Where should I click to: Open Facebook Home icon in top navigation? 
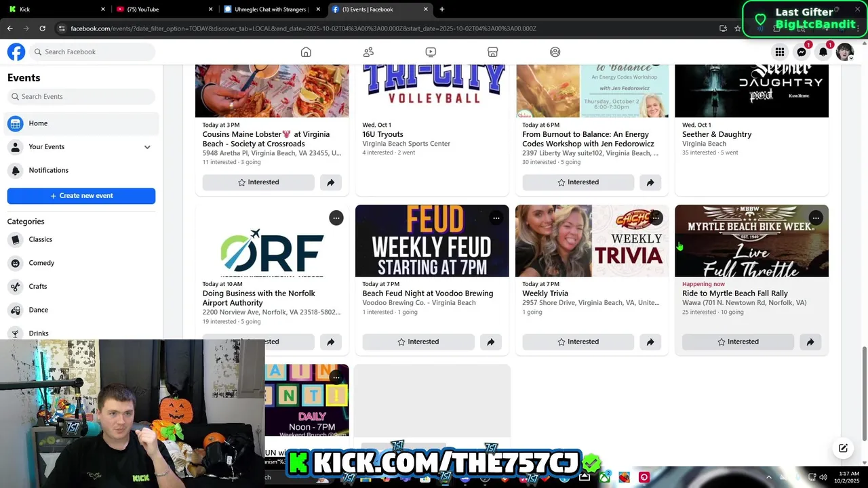306,52
